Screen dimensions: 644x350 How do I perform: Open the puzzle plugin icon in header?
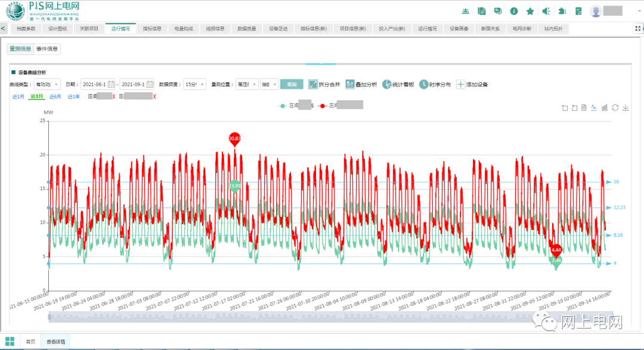tap(562, 11)
